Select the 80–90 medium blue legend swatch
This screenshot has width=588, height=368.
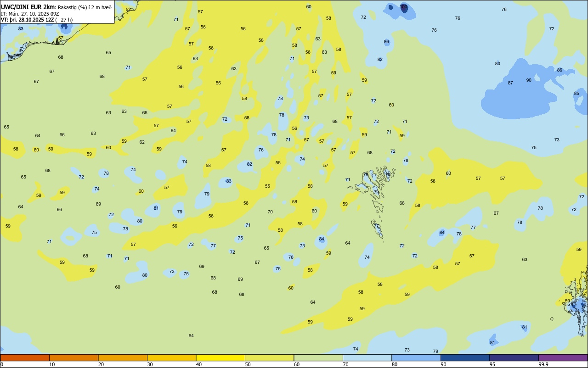416,357
